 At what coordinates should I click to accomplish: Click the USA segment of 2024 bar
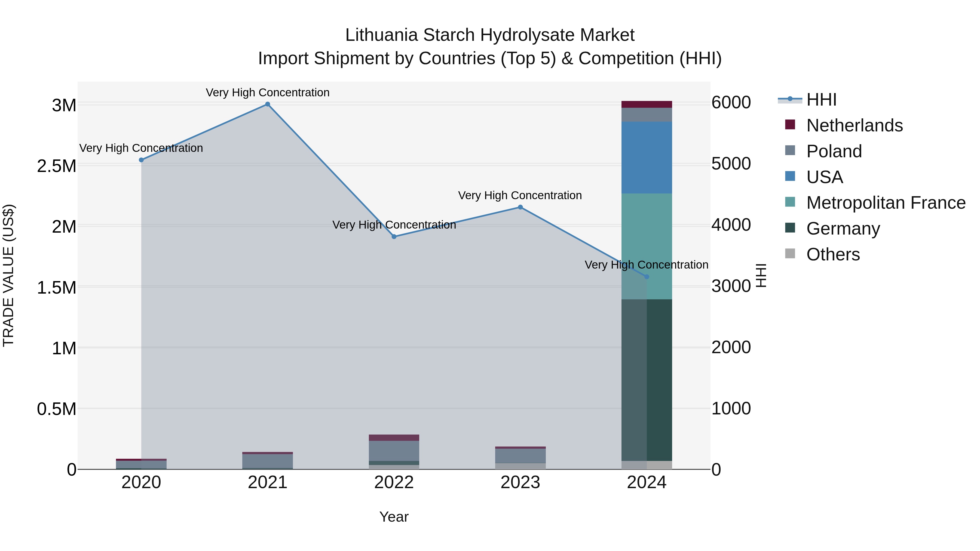point(647,158)
